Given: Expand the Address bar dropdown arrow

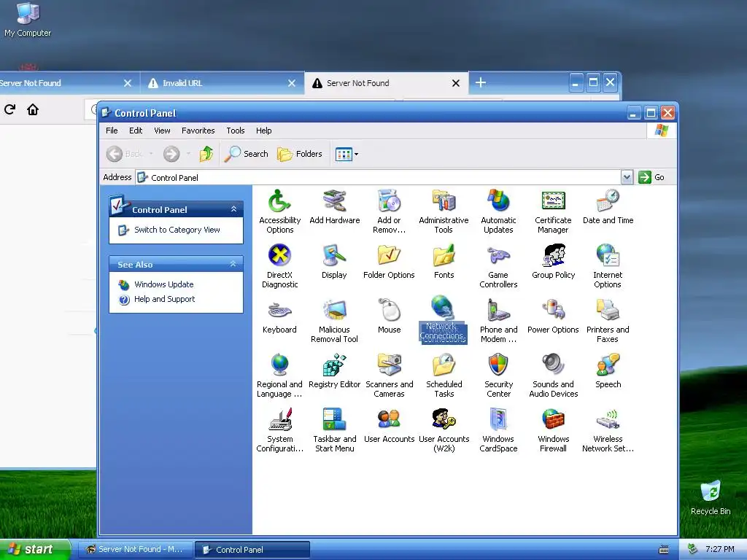Looking at the screenshot, I should click(x=627, y=177).
